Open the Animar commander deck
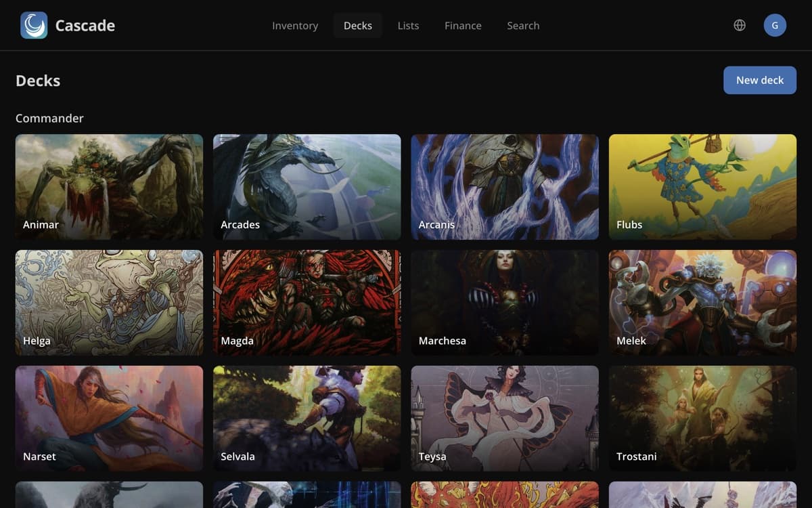The width and height of the screenshot is (812, 508). (109, 187)
